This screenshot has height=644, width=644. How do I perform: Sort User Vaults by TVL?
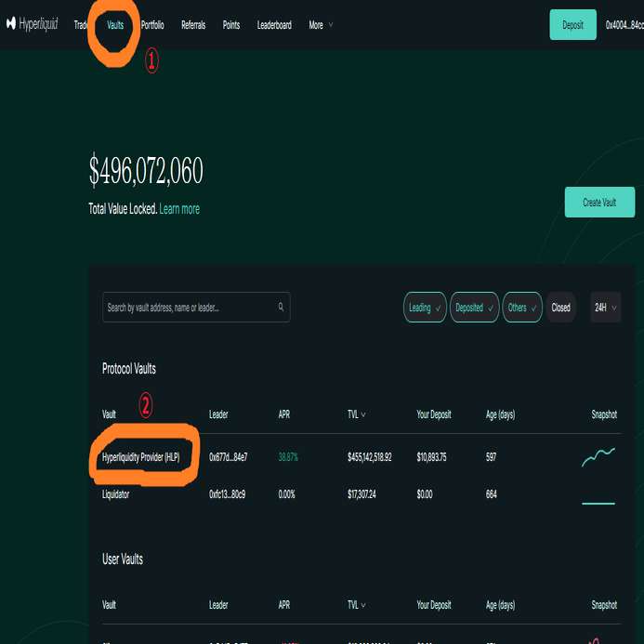(357, 605)
